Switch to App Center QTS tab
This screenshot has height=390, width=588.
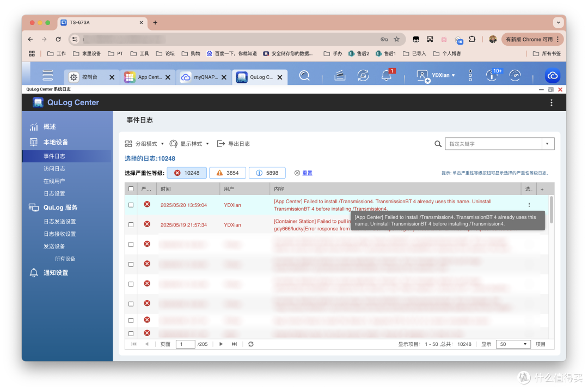coord(148,77)
